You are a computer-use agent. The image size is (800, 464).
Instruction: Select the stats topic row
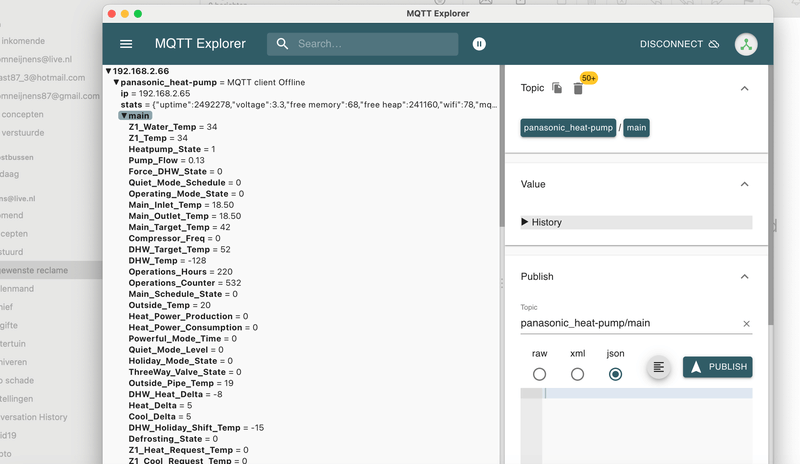tap(309, 105)
